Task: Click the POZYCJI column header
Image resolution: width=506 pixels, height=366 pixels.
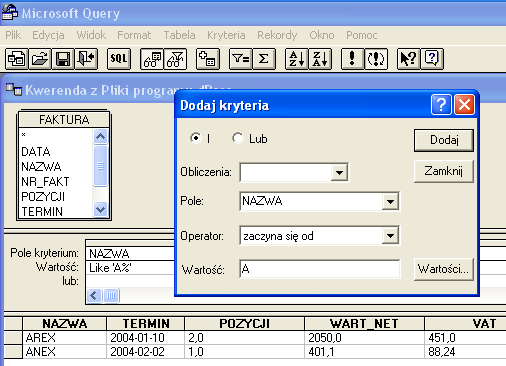Action: [x=244, y=324]
